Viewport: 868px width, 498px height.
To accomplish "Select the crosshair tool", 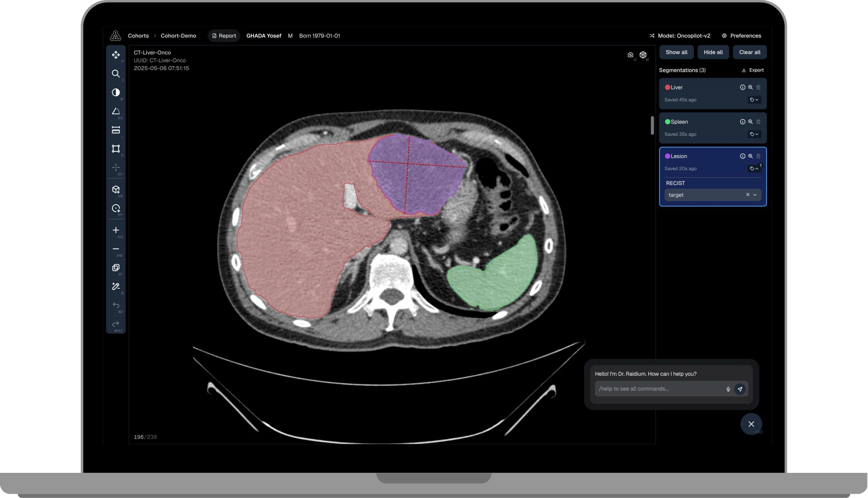I will [116, 167].
